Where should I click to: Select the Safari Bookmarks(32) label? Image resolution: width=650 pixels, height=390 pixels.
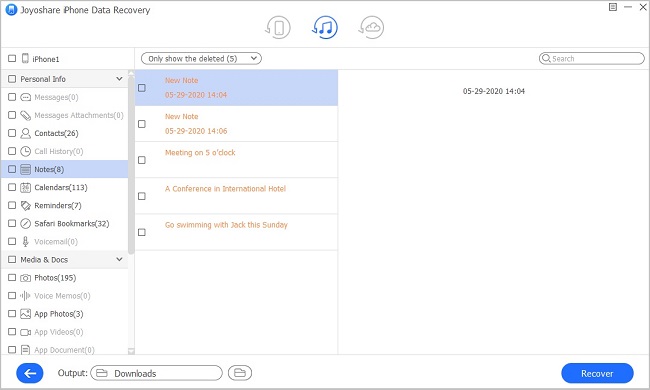click(72, 223)
